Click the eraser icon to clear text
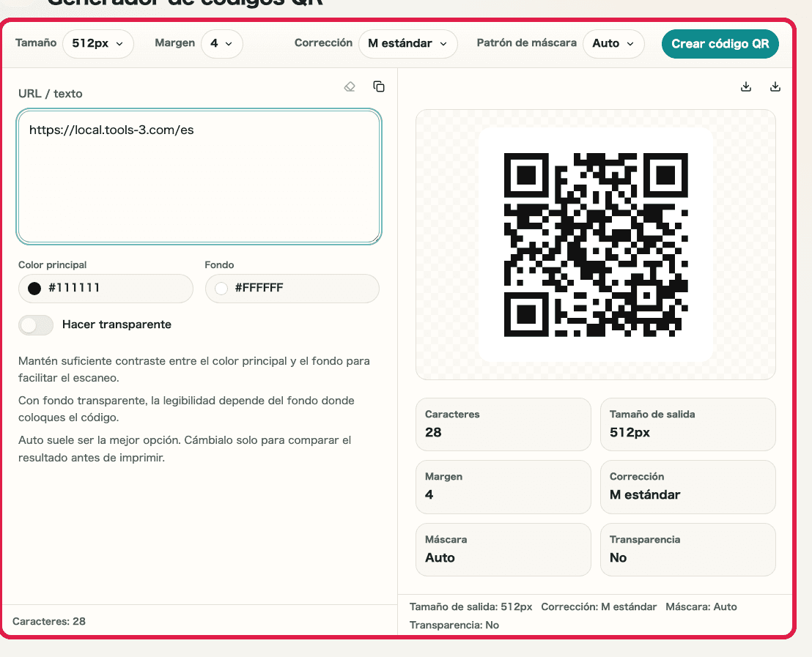Image resolution: width=812 pixels, height=657 pixels. click(x=350, y=86)
